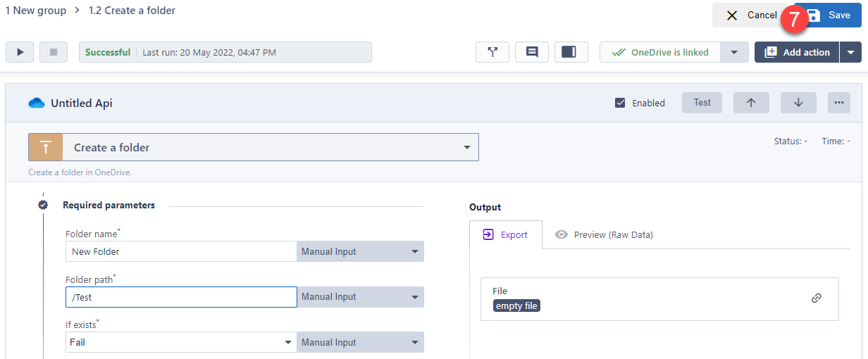Open the comment bubble icon

532,52
